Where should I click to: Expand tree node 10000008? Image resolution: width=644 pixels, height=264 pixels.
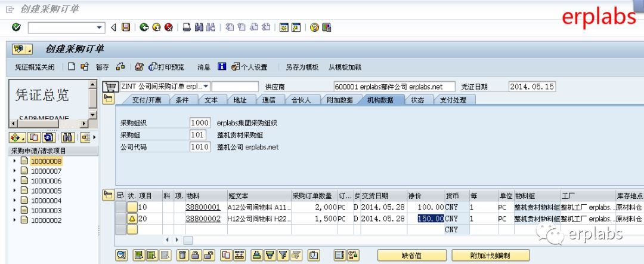click(x=15, y=161)
